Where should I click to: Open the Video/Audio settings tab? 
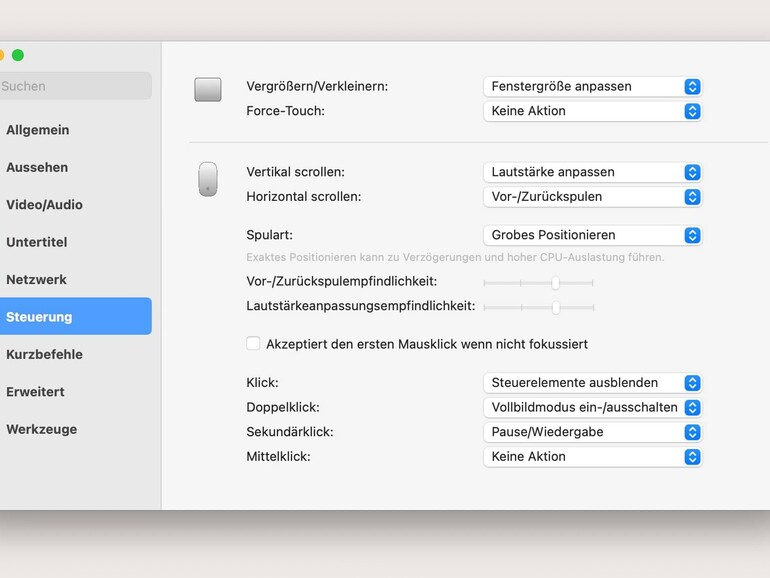(x=44, y=205)
